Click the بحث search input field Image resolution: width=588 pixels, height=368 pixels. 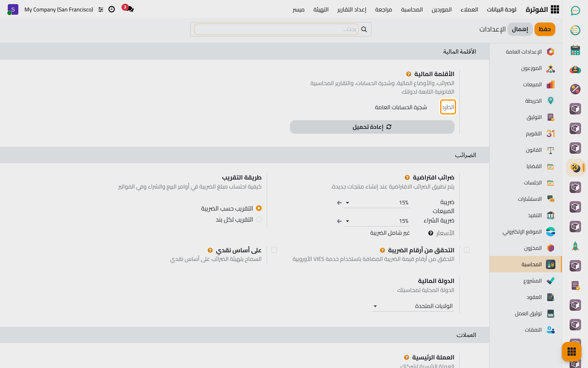[x=276, y=29]
